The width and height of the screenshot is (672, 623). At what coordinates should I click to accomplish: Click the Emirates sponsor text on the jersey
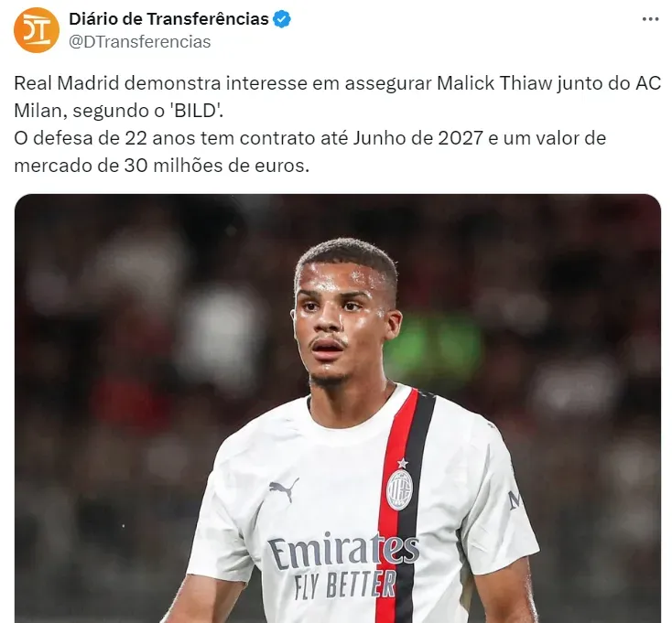pos(343,551)
